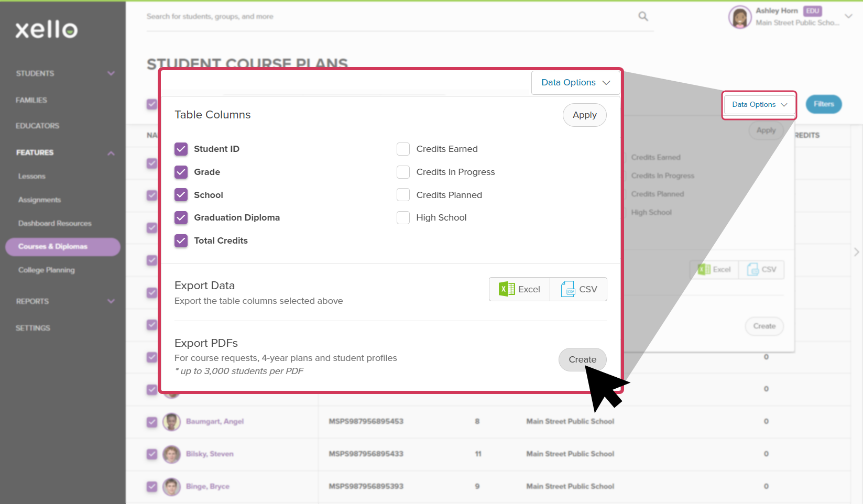Open College Planning
This screenshot has height=504, width=863.
click(x=47, y=270)
